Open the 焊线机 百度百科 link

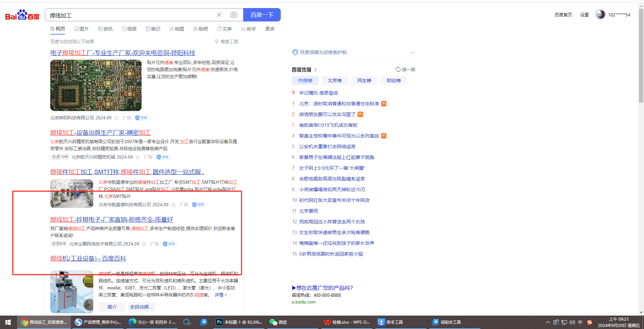[x=88, y=259]
